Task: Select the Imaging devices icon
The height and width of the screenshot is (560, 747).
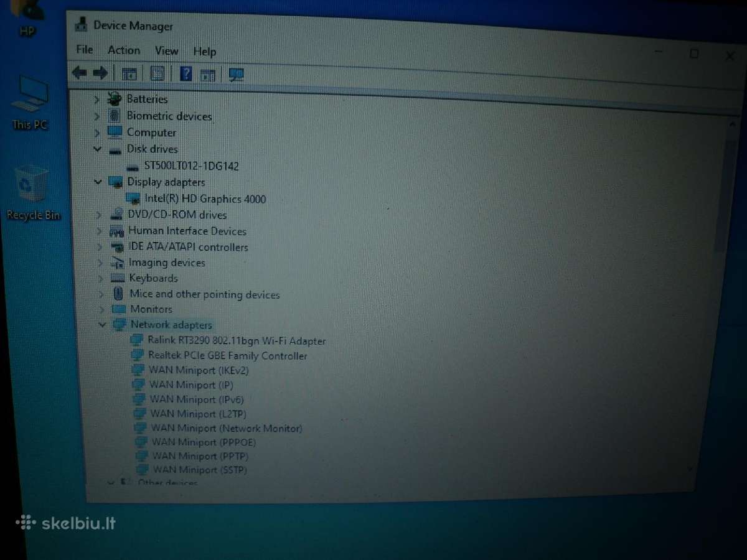Action: 118,263
